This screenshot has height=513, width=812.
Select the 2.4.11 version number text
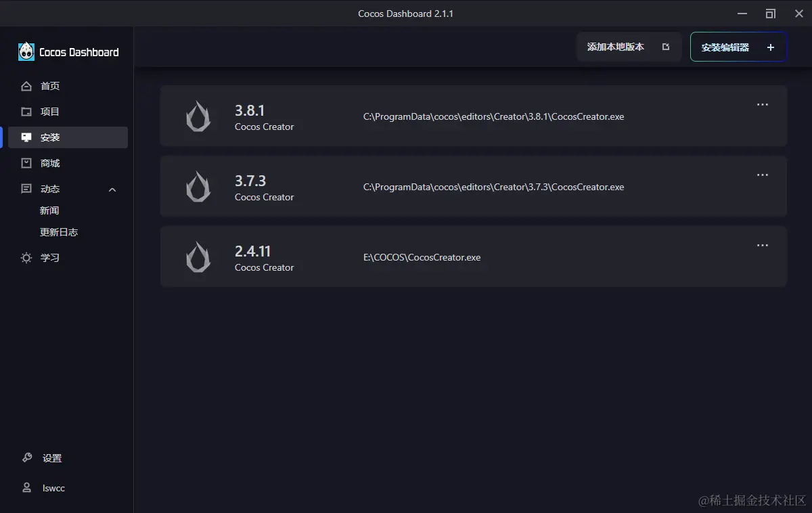[x=252, y=251]
